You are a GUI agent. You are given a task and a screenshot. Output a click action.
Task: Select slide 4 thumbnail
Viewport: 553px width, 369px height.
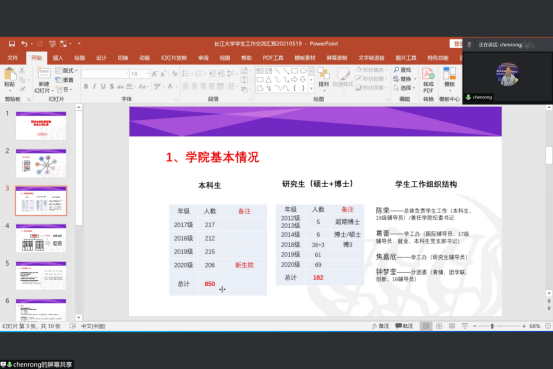pyautogui.click(x=41, y=238)
